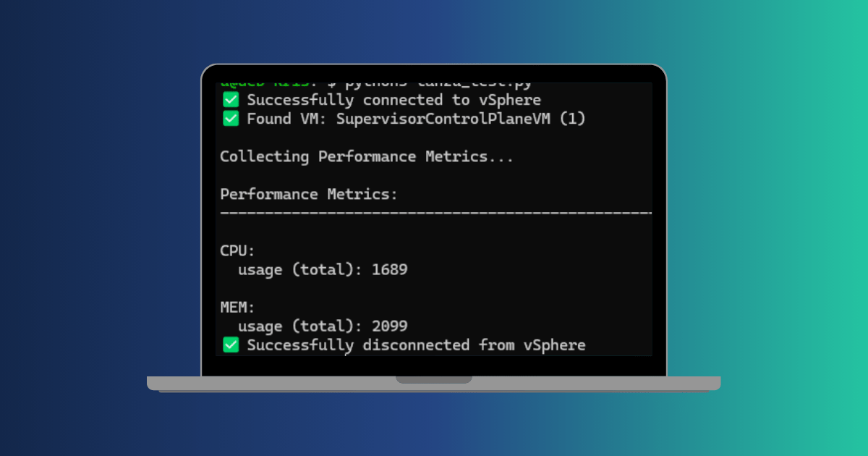Click the CPU usage value 1689

pos(389,269)
